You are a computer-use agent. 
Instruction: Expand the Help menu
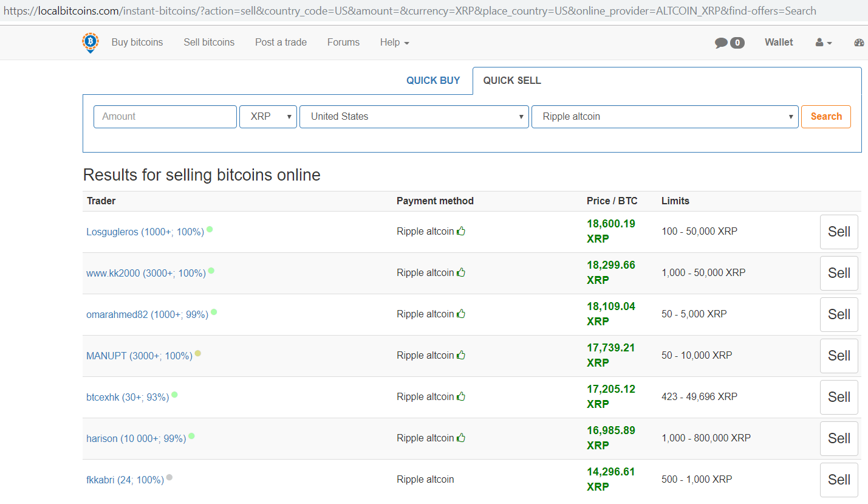point(395,43)
